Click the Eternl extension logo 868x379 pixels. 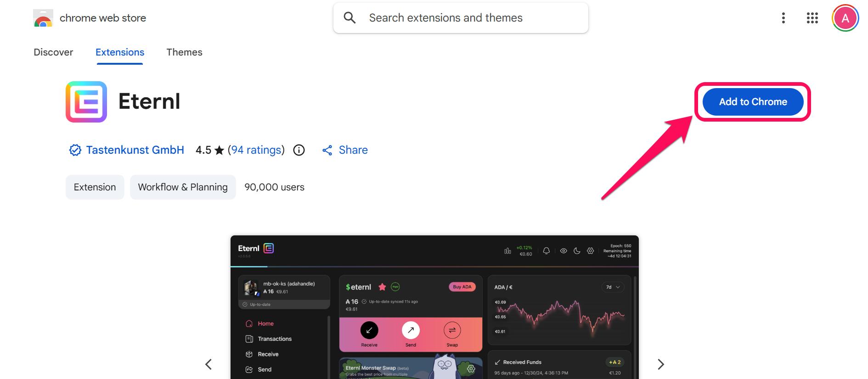pyautogui.click(x=86, y=102)
